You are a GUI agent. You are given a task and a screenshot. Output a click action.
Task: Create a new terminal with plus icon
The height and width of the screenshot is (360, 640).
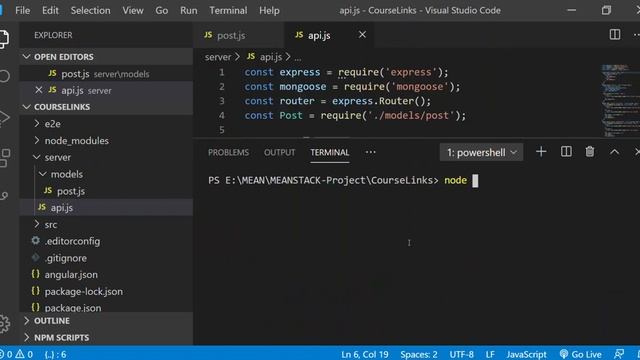tap(541, 152)
